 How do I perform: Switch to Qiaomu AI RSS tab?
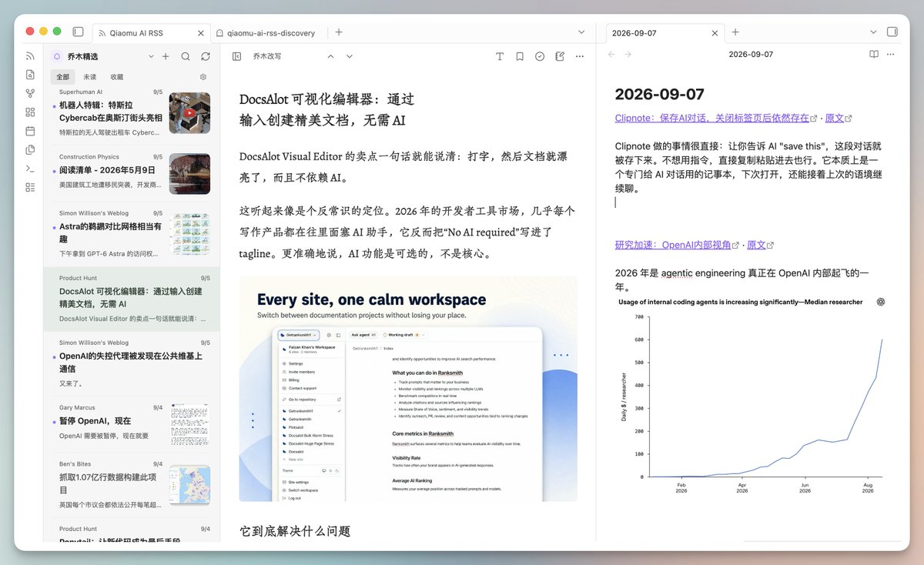point(152,33)
